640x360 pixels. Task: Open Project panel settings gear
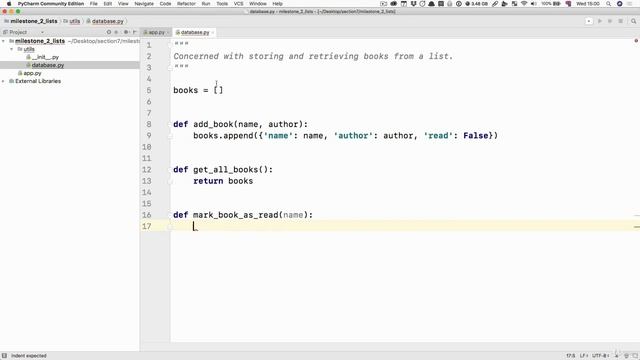click(x=126, y=32)
